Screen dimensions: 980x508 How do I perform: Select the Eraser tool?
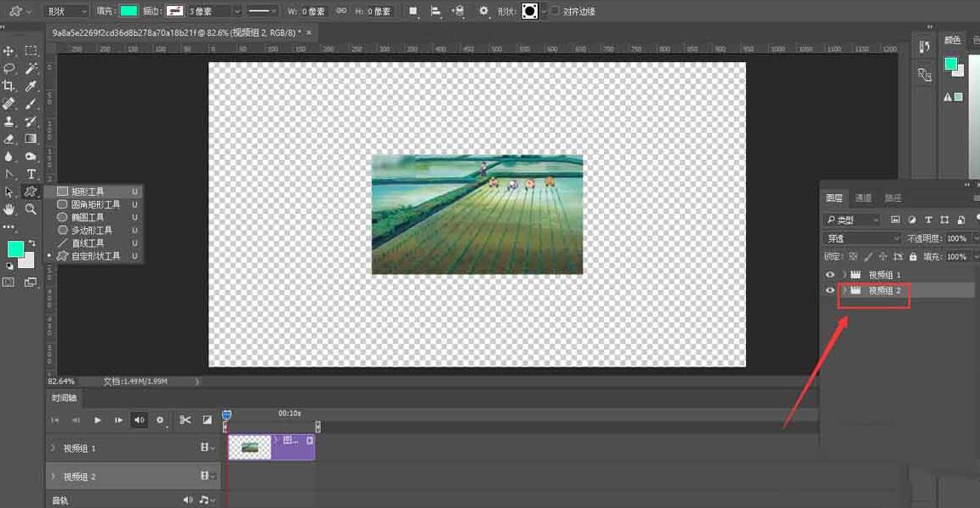(9, 139)
